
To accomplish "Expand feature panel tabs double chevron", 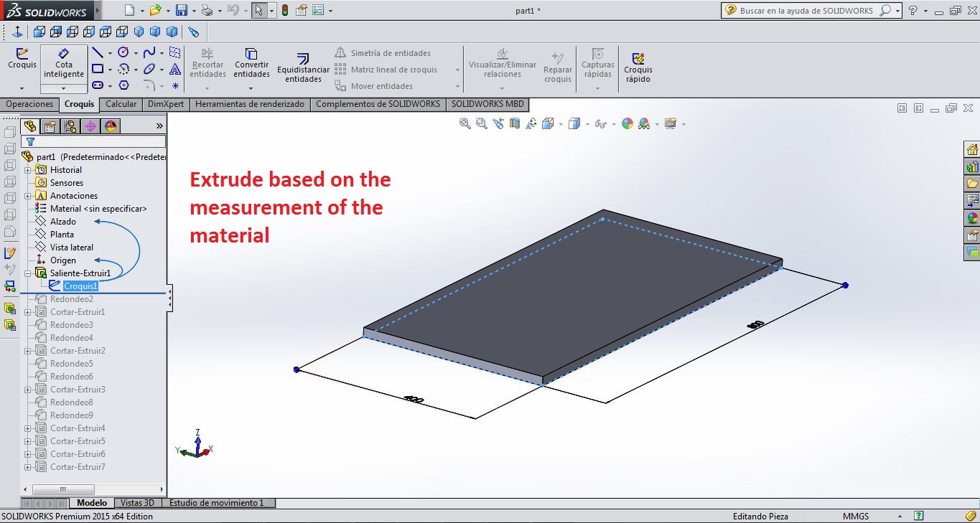I will pyautogui.click(x=159, y=126).
